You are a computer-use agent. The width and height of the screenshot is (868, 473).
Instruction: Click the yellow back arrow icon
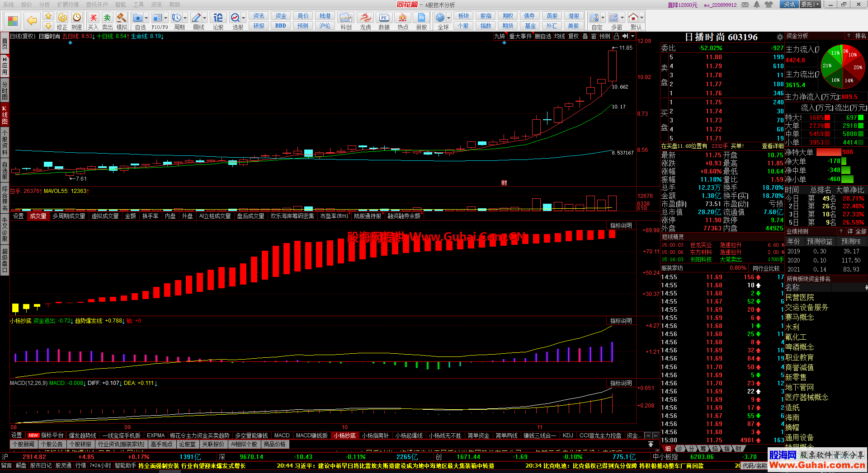point(32,21)
